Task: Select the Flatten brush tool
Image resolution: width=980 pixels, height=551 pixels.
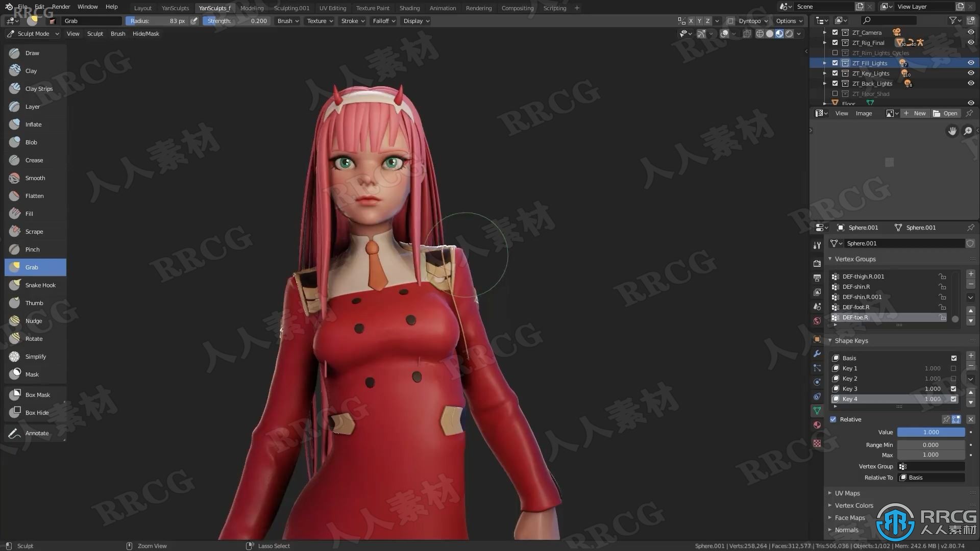Action: pyautogui.click(x=35, y=196)
